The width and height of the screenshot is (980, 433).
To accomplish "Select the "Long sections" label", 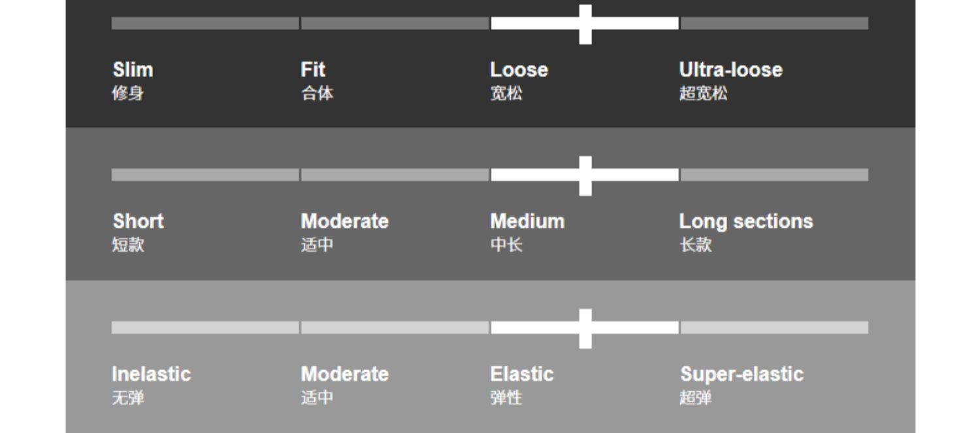I will coord(746,221).
